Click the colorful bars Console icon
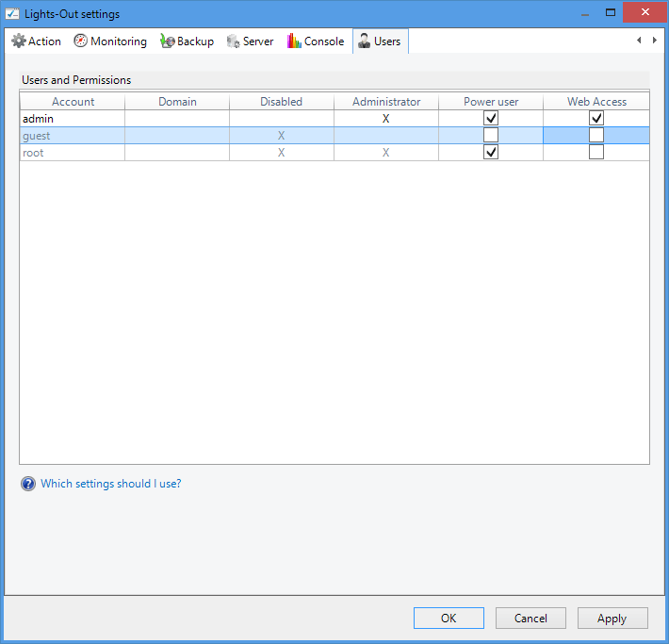Viewport: 669px width, 644px height. coord(294,41)
